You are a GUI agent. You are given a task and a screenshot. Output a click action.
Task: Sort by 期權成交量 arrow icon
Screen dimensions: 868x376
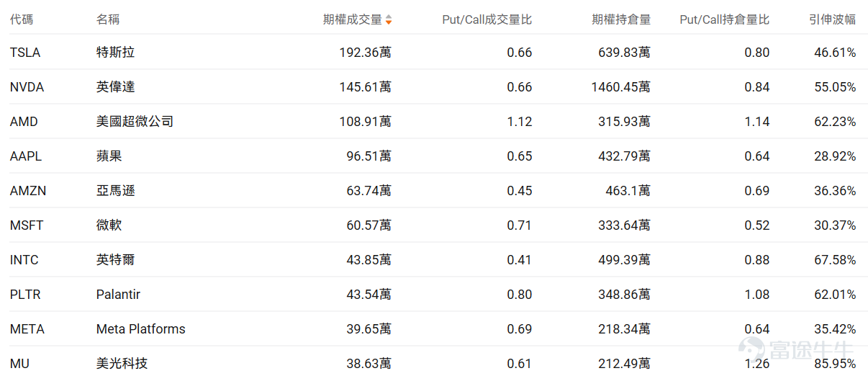[389, 20]
